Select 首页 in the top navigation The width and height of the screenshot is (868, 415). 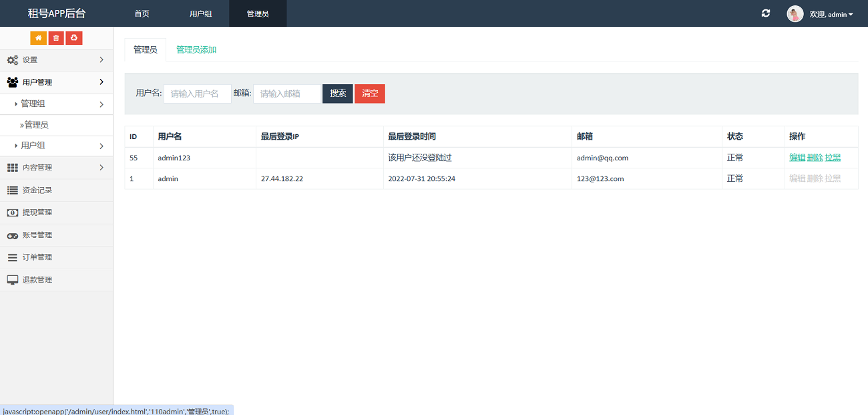point(142,14)
